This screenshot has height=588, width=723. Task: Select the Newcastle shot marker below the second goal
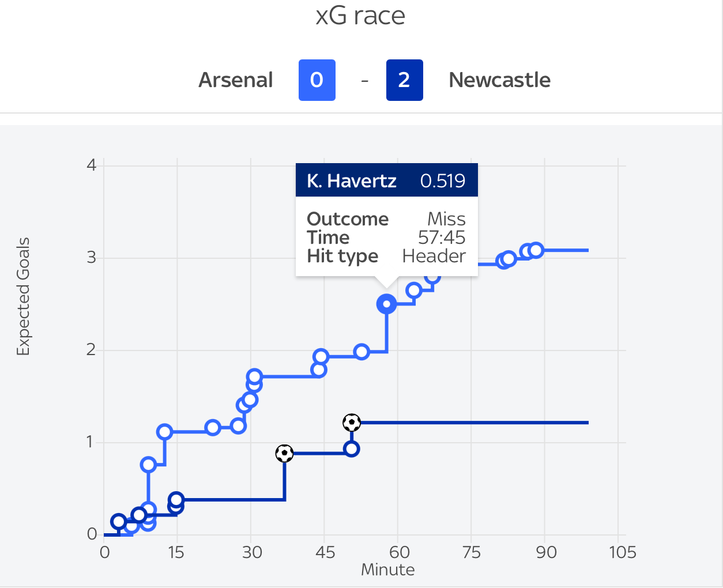tap(352, 449)
